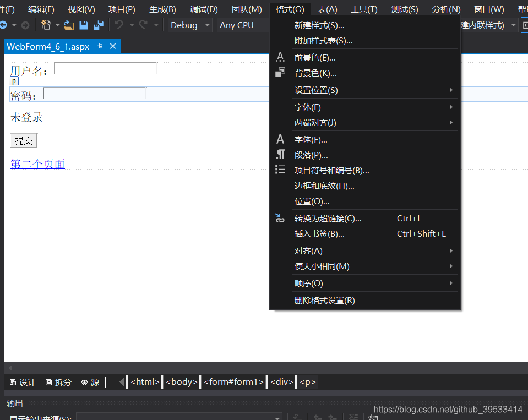Click the convert to hyperlink icon

[280, 219]
